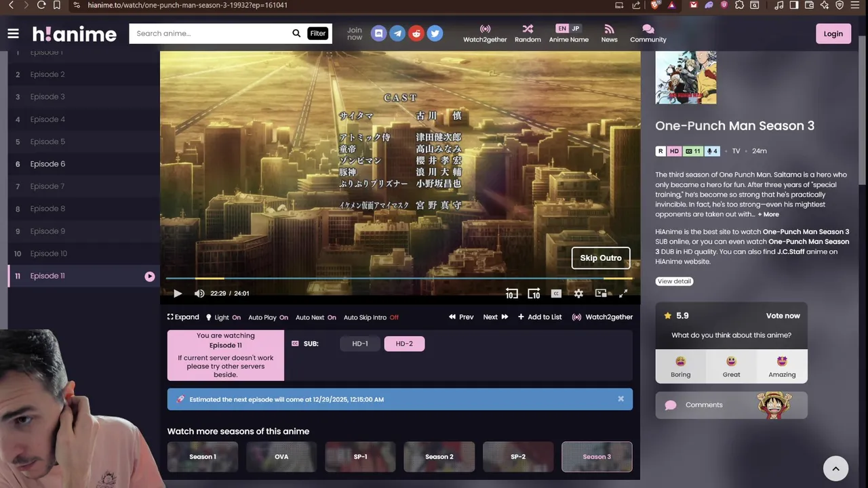868x488 pixels.
Task: Open the browser main menu
Action: click(x=855, y=5)
